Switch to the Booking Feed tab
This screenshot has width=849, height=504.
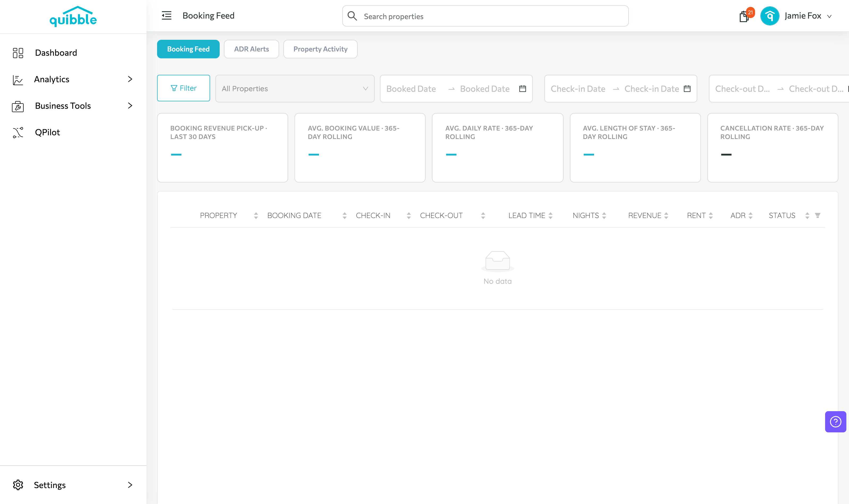click(188, 49)
